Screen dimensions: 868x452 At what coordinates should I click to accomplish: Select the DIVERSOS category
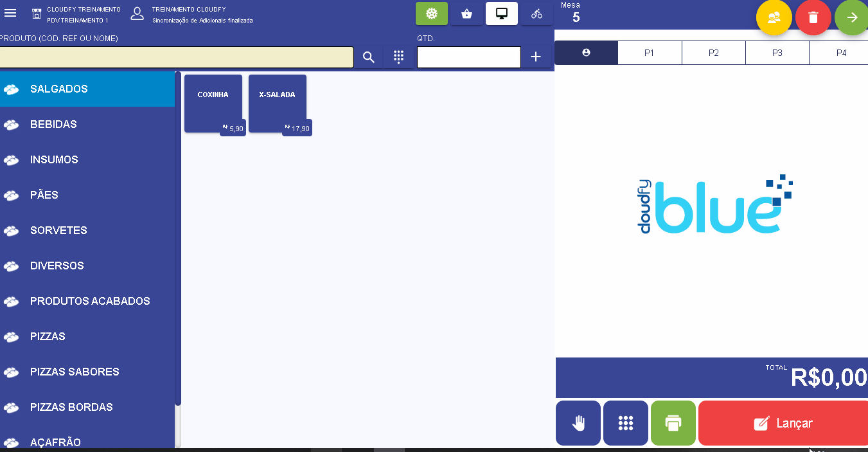[x=87, y=266]
